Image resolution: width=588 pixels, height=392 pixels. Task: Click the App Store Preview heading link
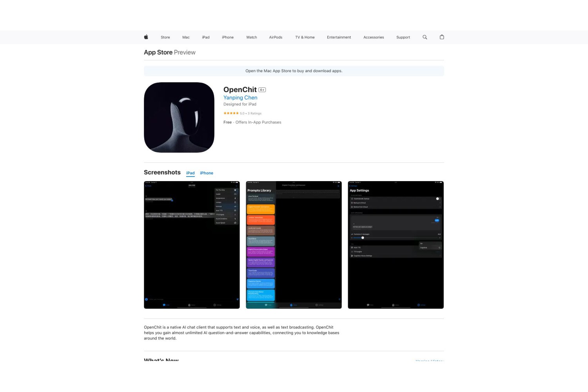coord(170,52)
